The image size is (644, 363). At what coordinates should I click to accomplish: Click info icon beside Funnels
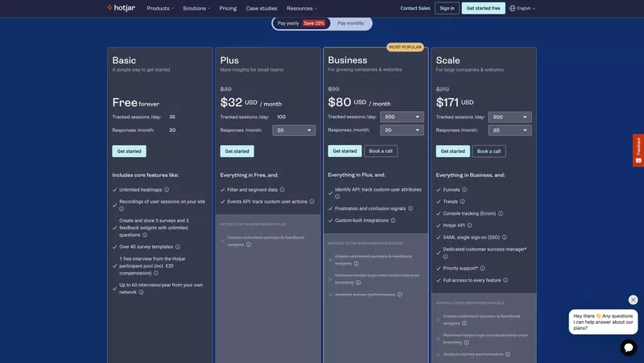coord(464,190)
